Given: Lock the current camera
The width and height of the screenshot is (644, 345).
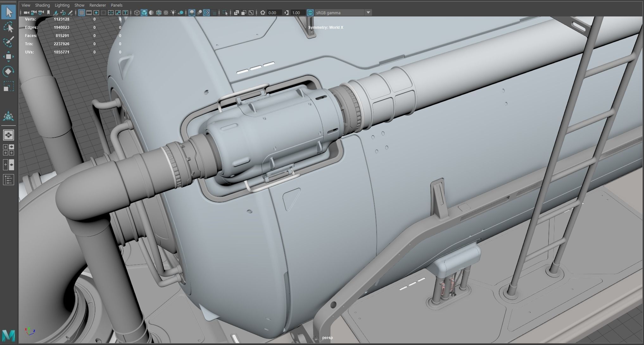Looking at the screenshot, I should pos(34,13).
